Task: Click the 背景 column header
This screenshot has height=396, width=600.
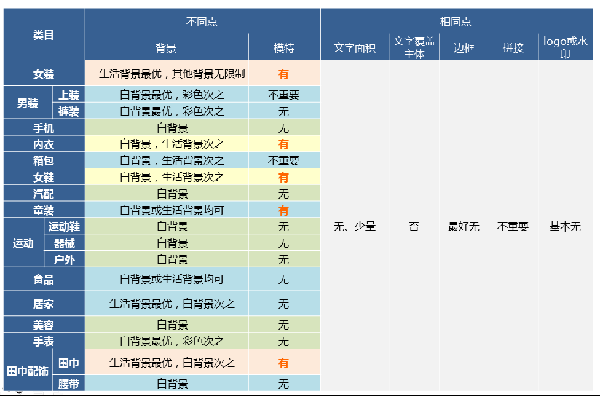Action: (x=166, y=48)
